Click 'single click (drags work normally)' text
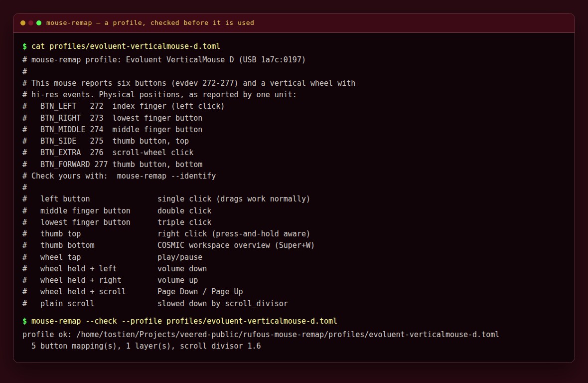588x383 pixels. 234,199
